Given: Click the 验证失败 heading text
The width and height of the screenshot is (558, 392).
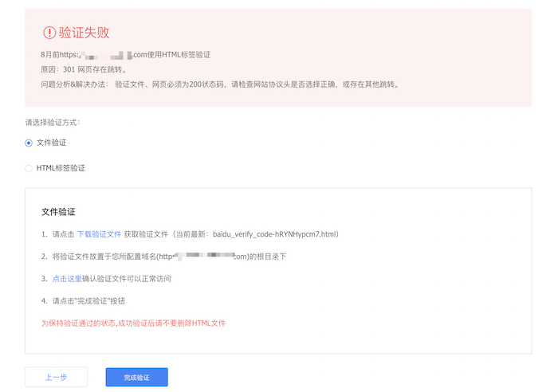Looking at the screenshot, I should [84, 33].
